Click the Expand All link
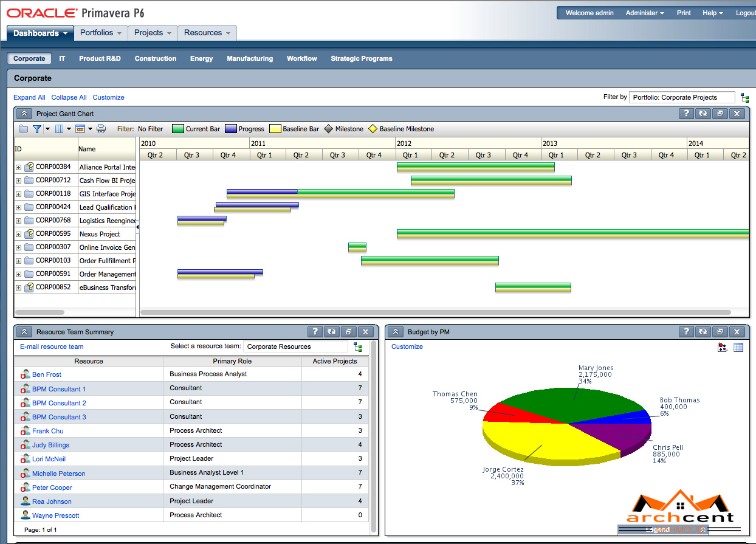Screen dimensions: 756x544 [29, 97]
